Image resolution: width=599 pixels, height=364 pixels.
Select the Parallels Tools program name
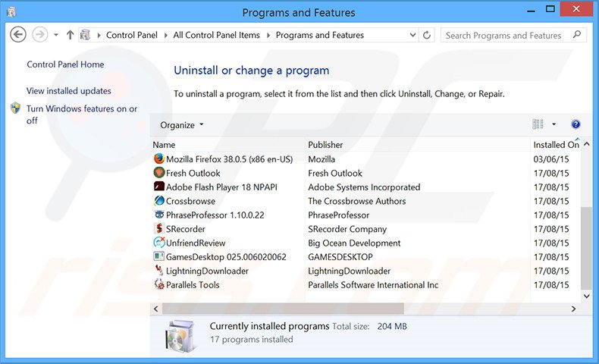pyautogui.click(x=193, y=285)
